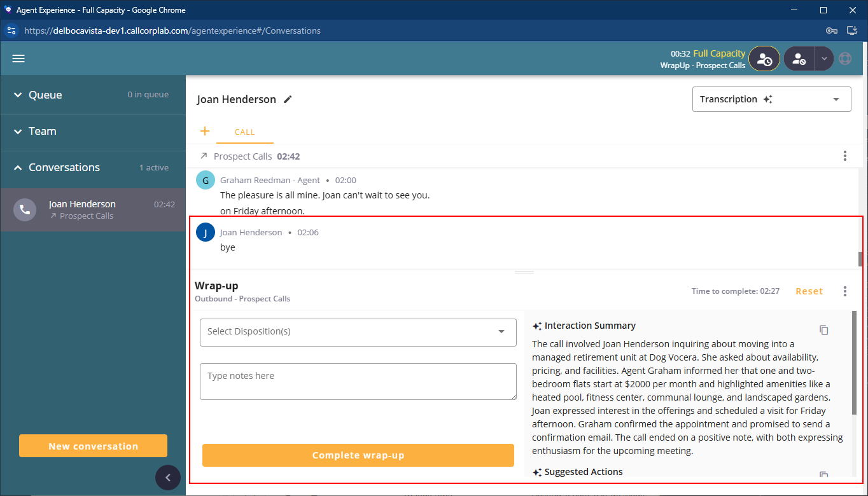The height and width of the screenshot is (496, 868).
Task: Click the New conversation button
Action: pyautogui.click(x=93, y=446)
